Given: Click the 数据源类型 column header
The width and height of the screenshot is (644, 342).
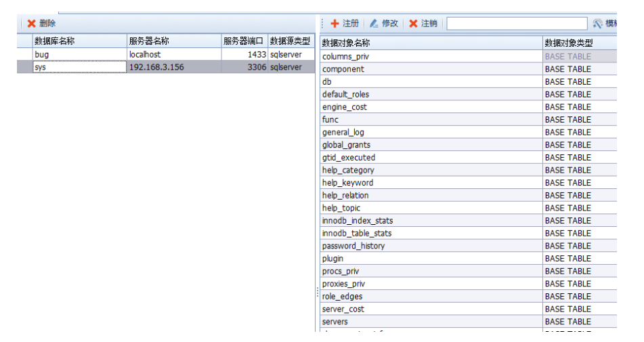Looking at the screenshot, I should pyautogui.click(x=291, y=41).
